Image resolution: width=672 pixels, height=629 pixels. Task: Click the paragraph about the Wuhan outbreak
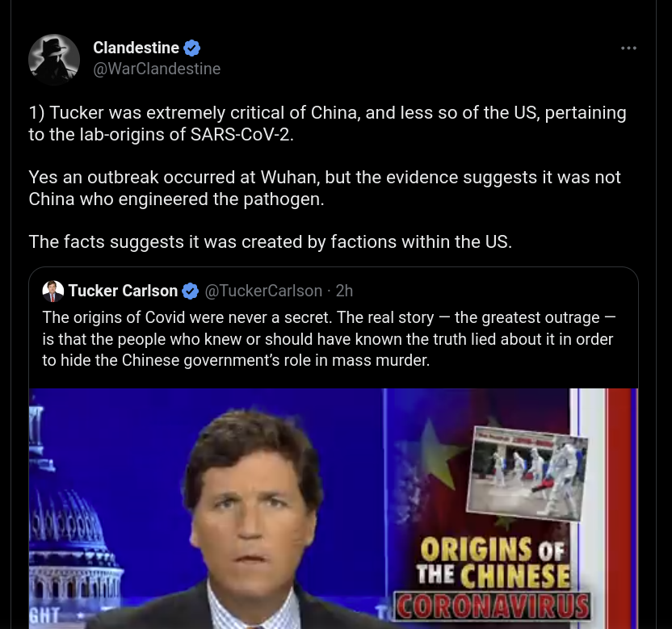[325, 188]
